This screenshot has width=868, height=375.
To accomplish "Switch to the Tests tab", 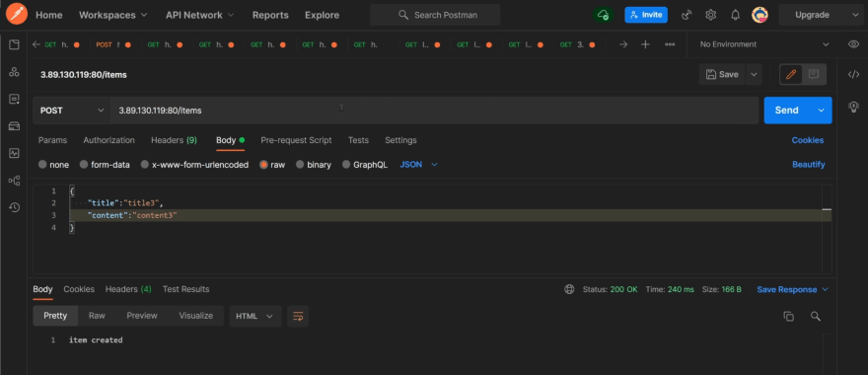I will tap(358, 140).
